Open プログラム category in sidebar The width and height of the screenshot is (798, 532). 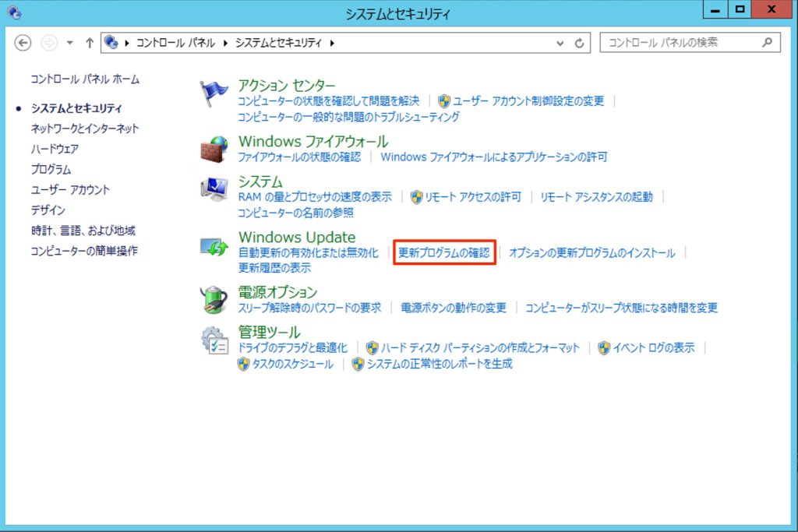pos(51,169)
